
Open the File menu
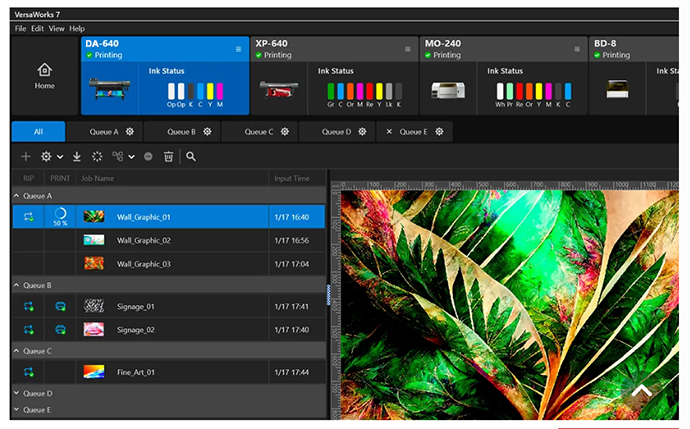click(x=20, y=29)
